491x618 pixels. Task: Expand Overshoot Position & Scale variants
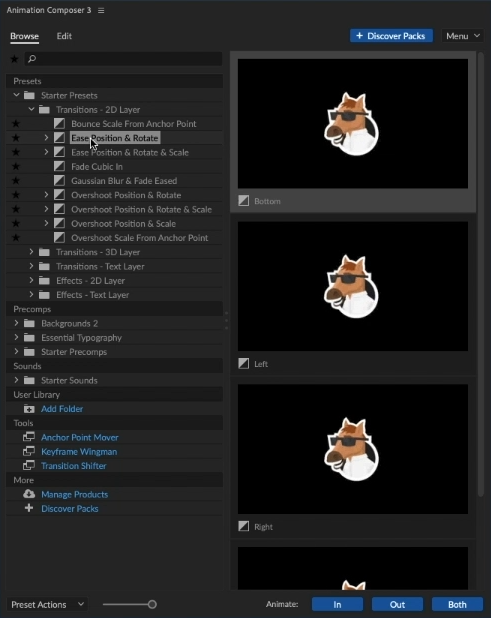tap(46, 223)
